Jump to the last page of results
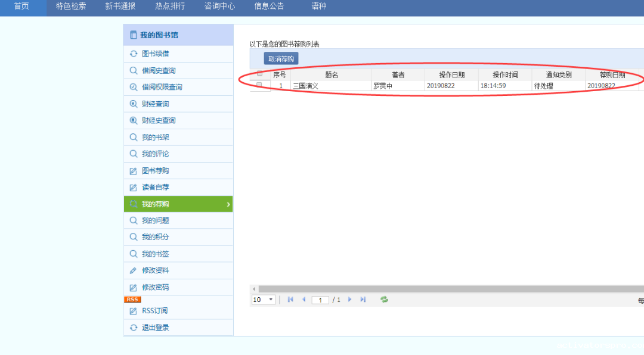The height and width of the screenshot is (355, 644). point(363,300)
